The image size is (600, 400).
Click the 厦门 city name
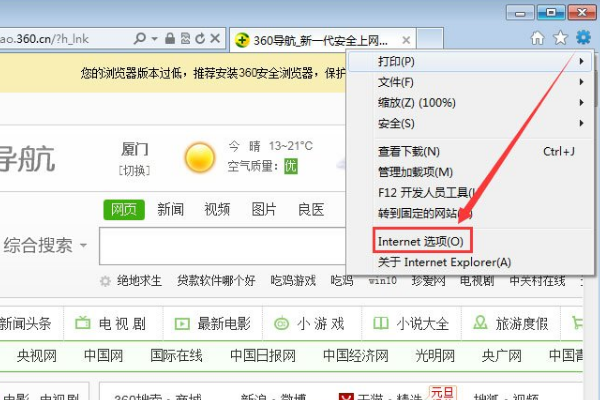coord(135,149)
